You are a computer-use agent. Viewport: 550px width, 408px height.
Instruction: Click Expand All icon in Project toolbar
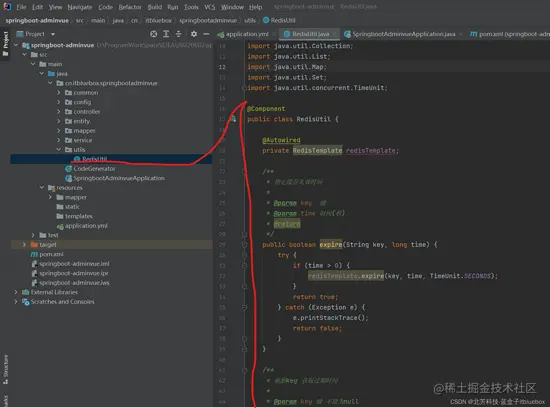[x=166, y=34]
